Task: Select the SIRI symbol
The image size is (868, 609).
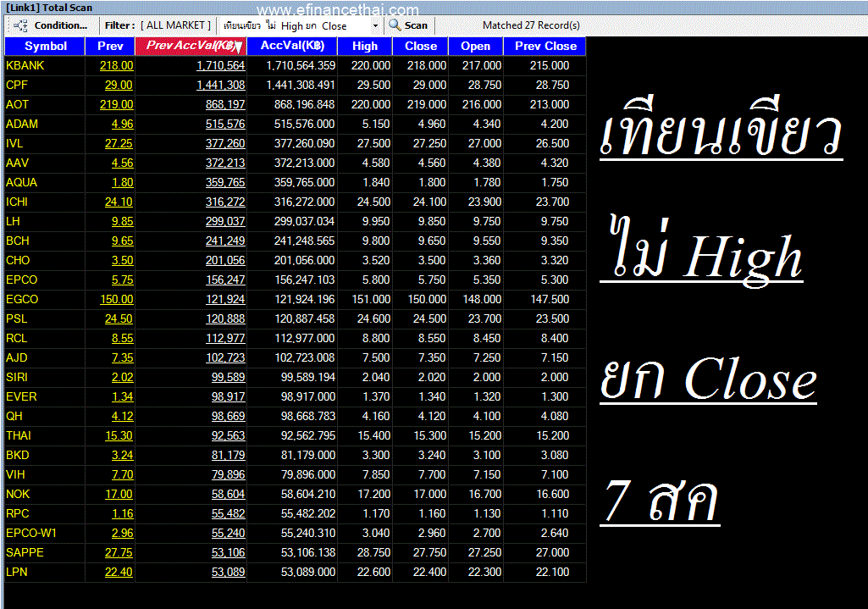Action: (17, 377)
